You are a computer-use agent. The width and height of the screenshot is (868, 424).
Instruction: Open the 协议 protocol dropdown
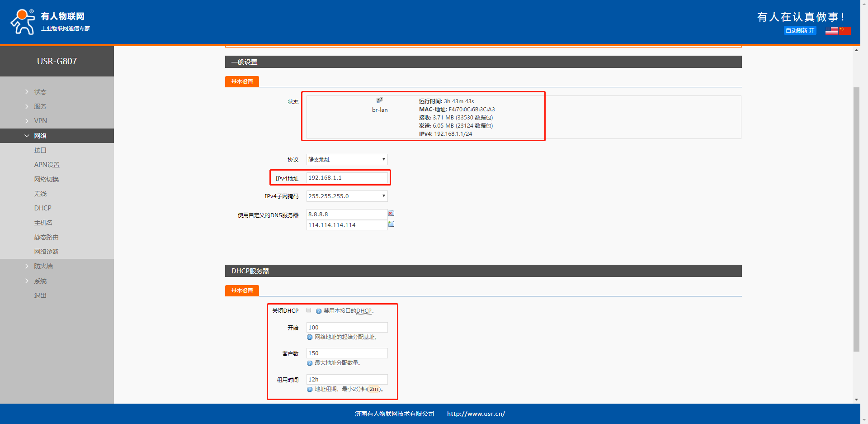[x=347, y=160]
